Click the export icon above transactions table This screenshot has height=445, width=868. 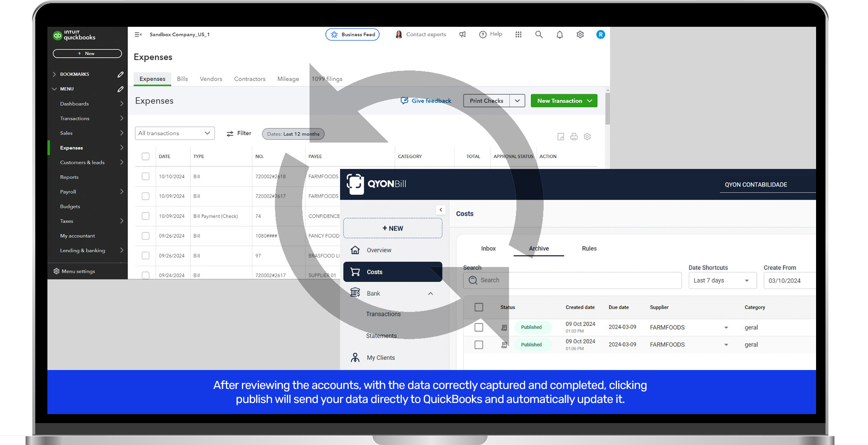(x=561, y=136)
